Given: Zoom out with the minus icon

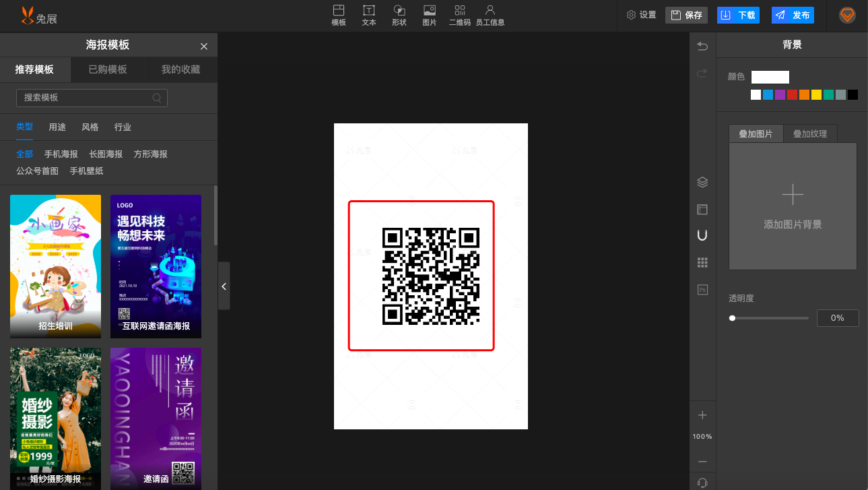Looking at the screenshot, I should tap(702, 462).
